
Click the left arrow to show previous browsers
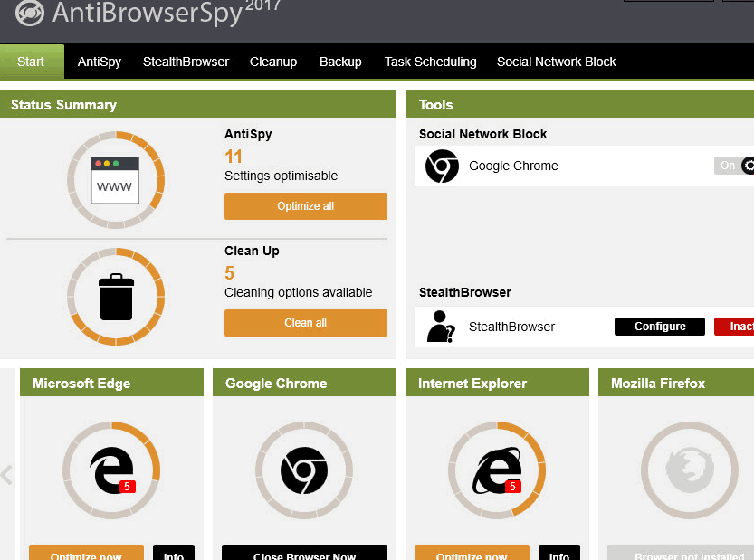(x=6, y=475)
